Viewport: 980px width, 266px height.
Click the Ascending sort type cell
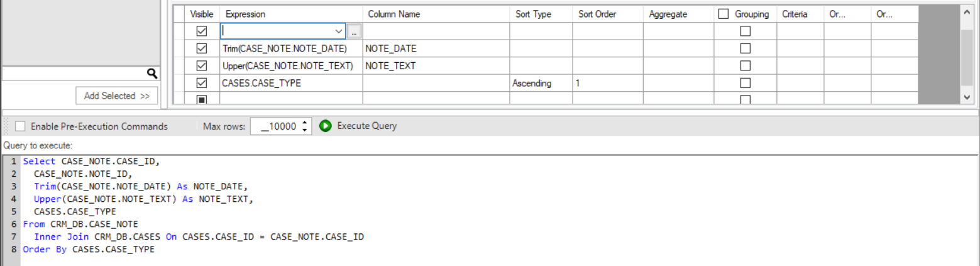click(x=532, y=83)
